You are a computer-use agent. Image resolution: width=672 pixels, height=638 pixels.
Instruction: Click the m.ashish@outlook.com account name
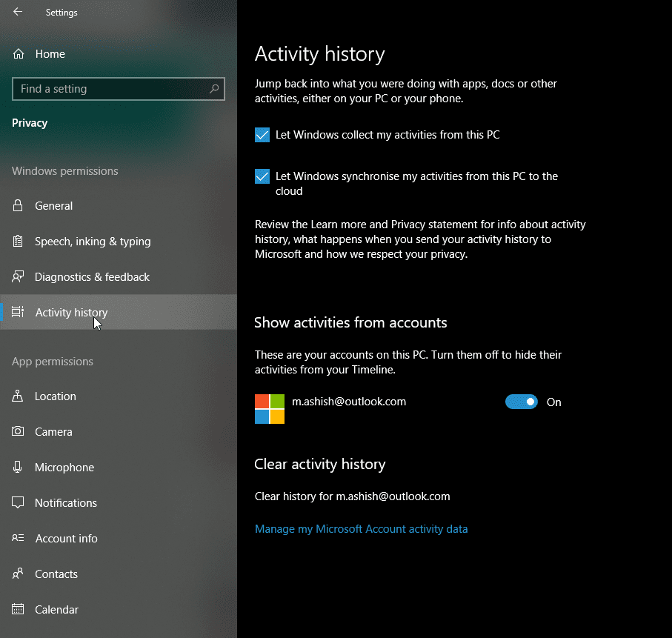tap(349, 402)
